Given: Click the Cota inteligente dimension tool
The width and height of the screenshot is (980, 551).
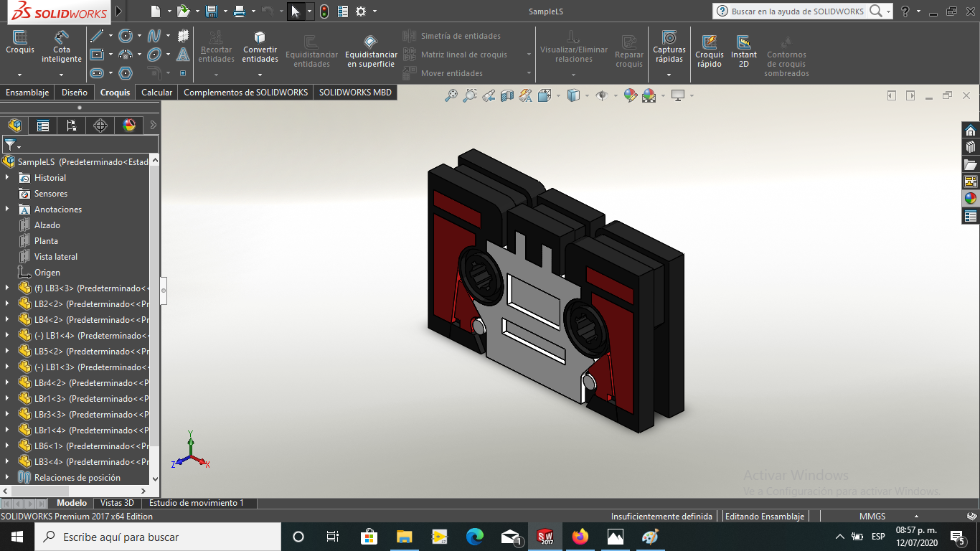Looking at the screenshot, I should (62, 44).
